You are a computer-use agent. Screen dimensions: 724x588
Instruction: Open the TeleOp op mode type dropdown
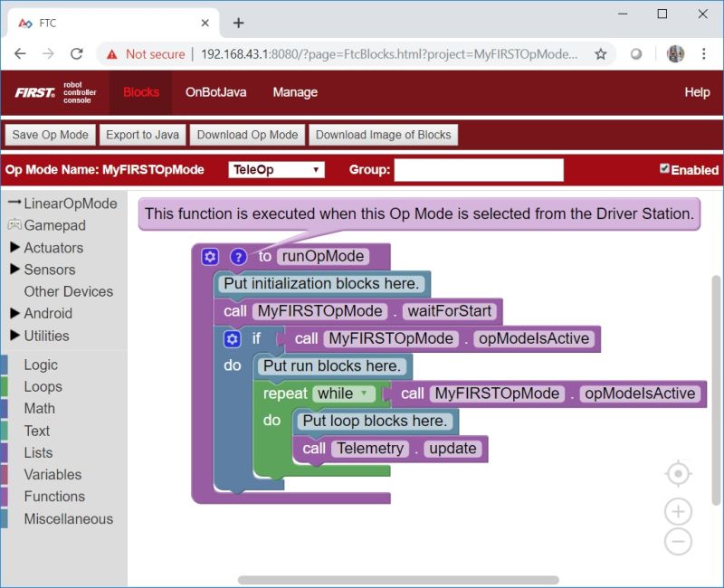coord(276,170)
